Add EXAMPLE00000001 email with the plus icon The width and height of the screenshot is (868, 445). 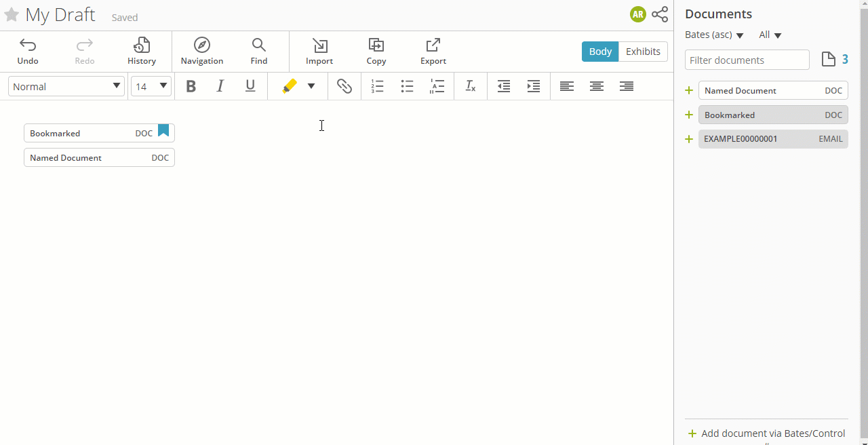pos(689,139)
